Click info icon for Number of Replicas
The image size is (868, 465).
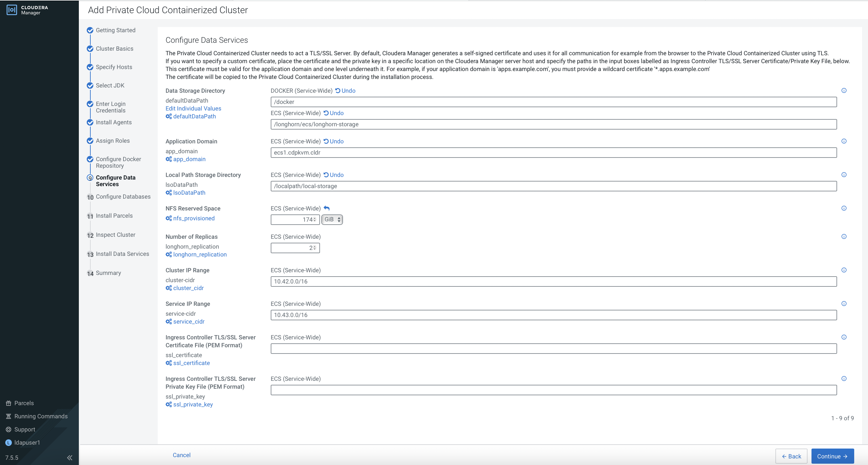pos(844,236)
